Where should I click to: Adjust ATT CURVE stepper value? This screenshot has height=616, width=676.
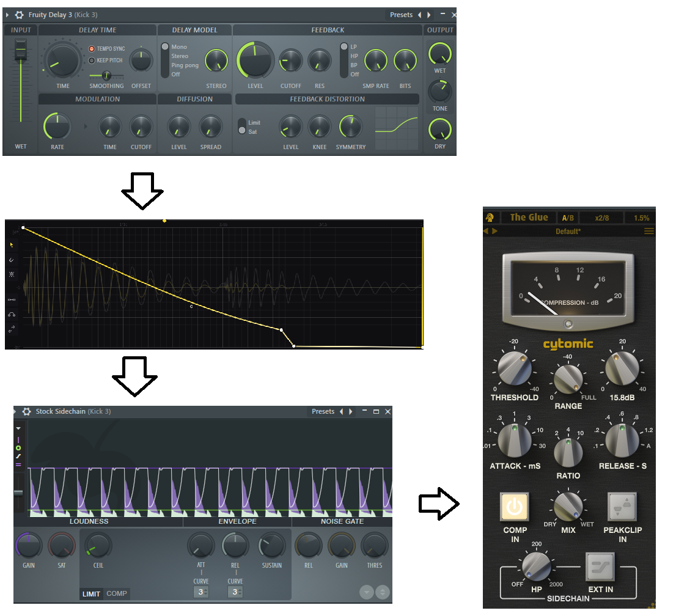201,592
